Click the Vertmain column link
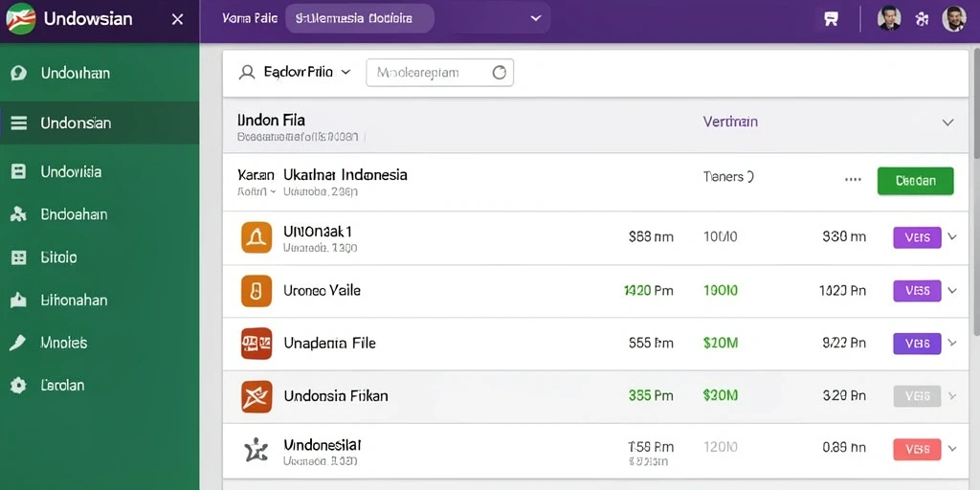The height and width of the screenshot is (490, 980). [x=730, y=122]
